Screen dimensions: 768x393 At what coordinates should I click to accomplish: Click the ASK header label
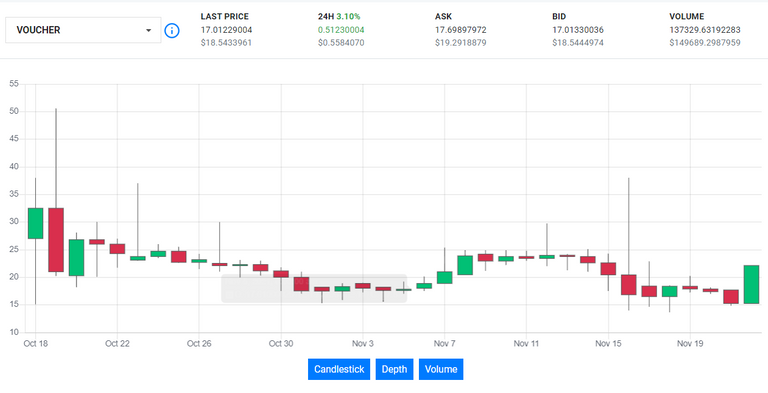[443, 17]
